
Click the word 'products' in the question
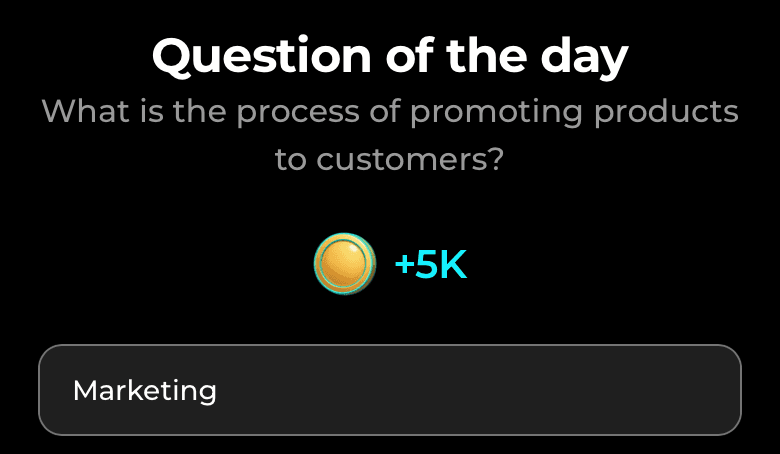(667, 113)
